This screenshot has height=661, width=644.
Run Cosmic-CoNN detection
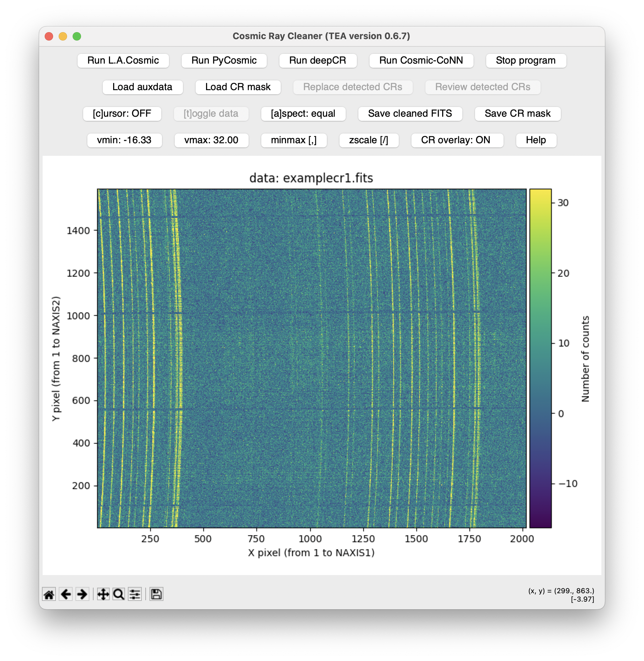pyautogui.click(x=421, y=60)
